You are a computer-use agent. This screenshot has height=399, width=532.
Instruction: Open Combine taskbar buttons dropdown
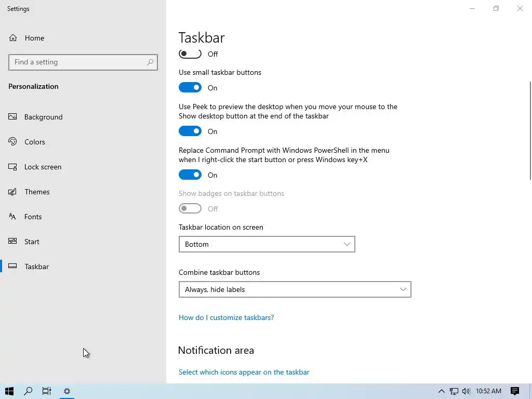[x=295, y=289]
